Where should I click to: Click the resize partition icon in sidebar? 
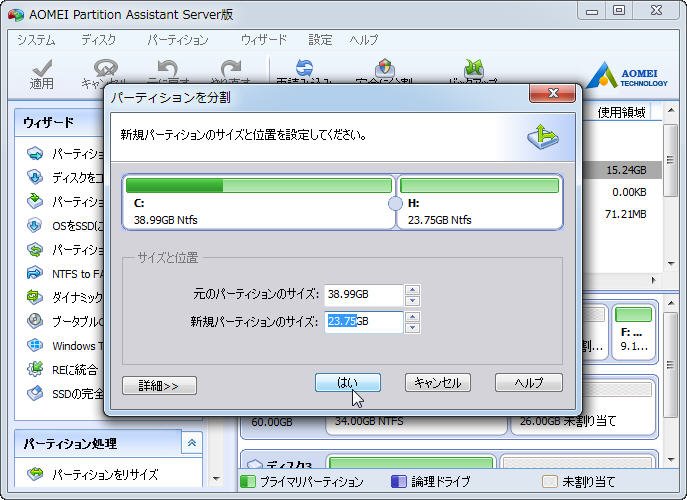(x=35, y=474)
